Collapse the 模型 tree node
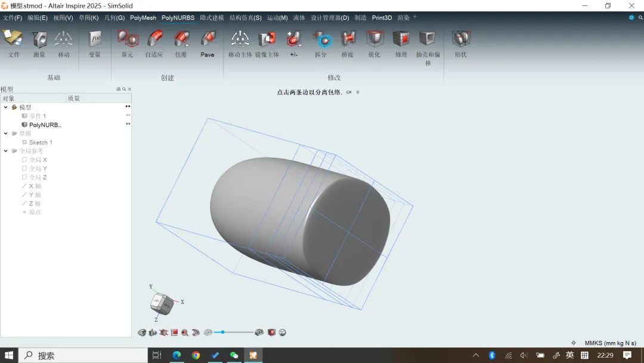 (6, 107)
